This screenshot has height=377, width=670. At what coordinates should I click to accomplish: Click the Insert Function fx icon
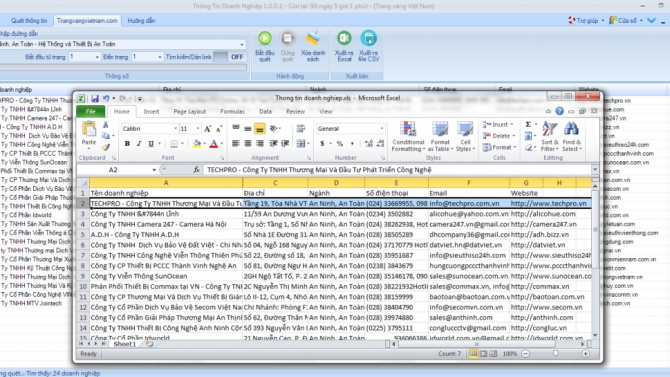pyautogui.click(x=196, y=170)
